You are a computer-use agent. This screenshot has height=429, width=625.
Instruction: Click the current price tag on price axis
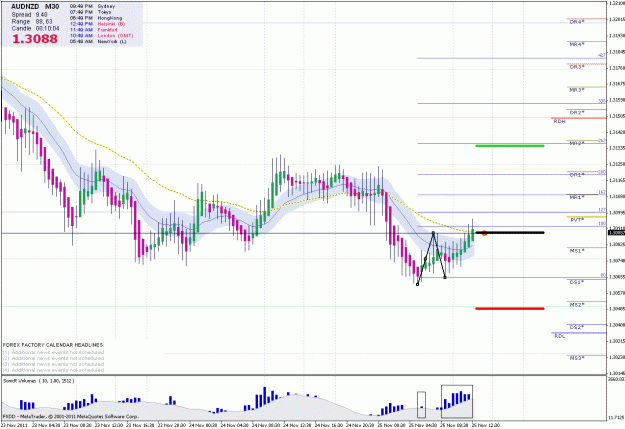(x=616, y=232)
